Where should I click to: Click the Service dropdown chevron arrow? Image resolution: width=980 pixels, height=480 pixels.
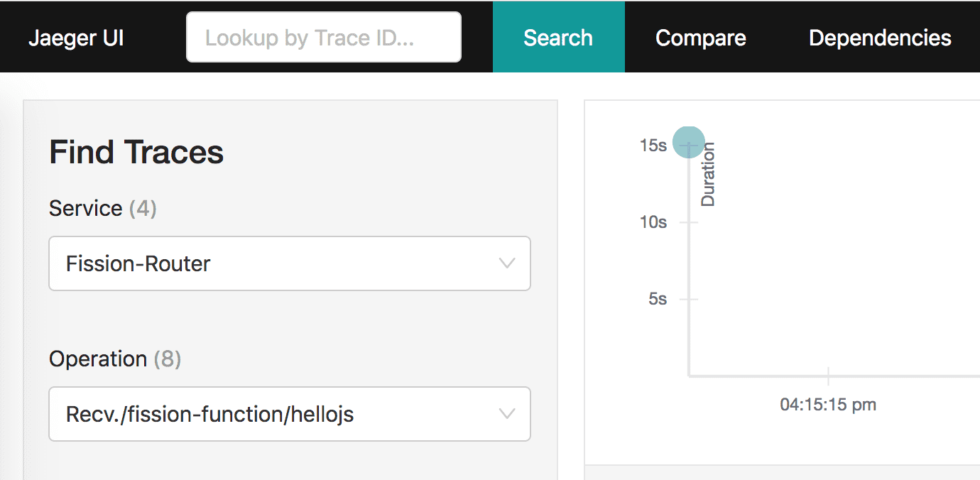coord(507,263)
